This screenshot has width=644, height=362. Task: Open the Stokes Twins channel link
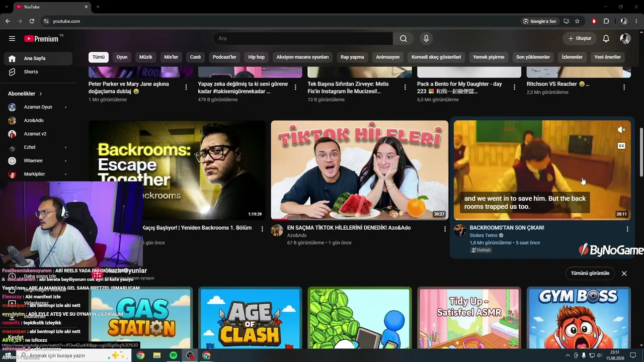(x=484, y=235)
